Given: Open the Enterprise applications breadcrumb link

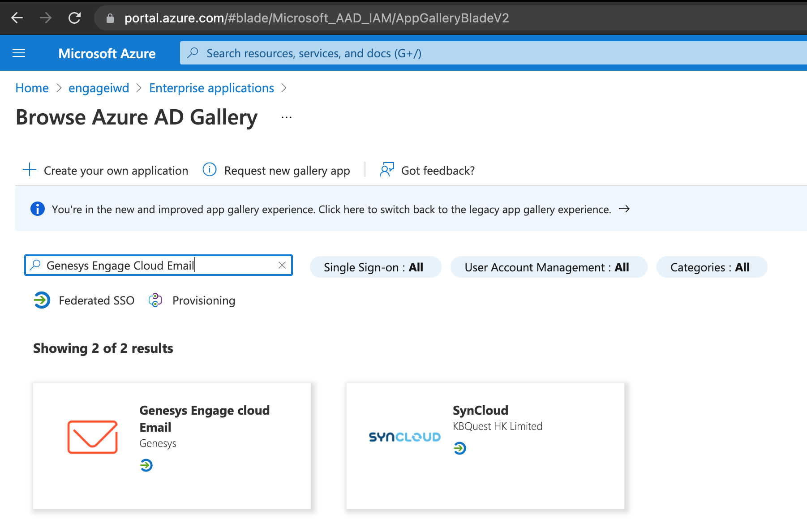Looking at the screenshot, I should tap(211, 88).
